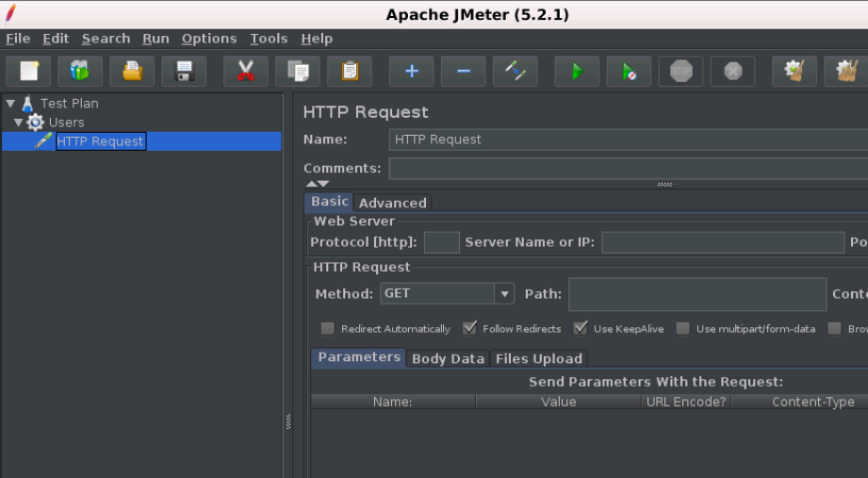Select Test Plan in the tree

(69, 103)
